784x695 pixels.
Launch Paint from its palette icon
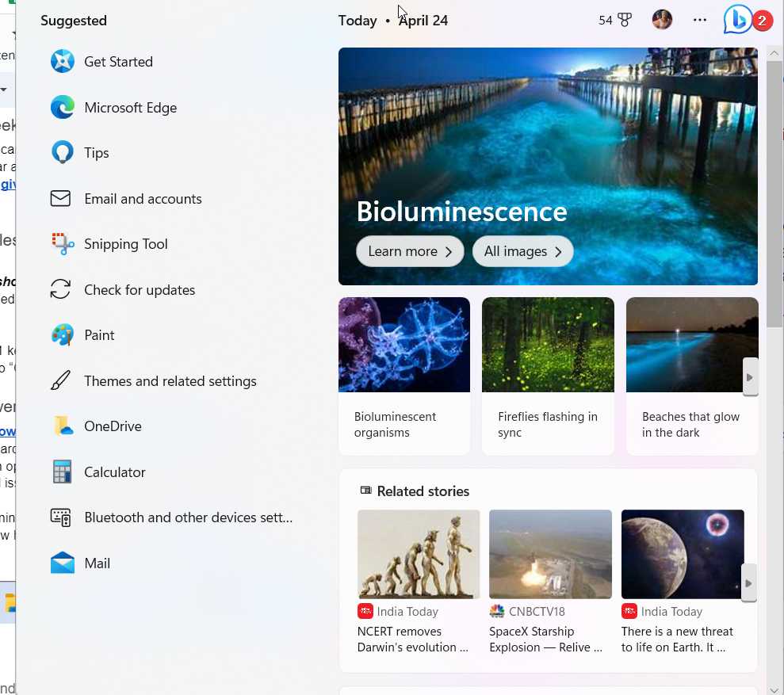tap(63, 335)
